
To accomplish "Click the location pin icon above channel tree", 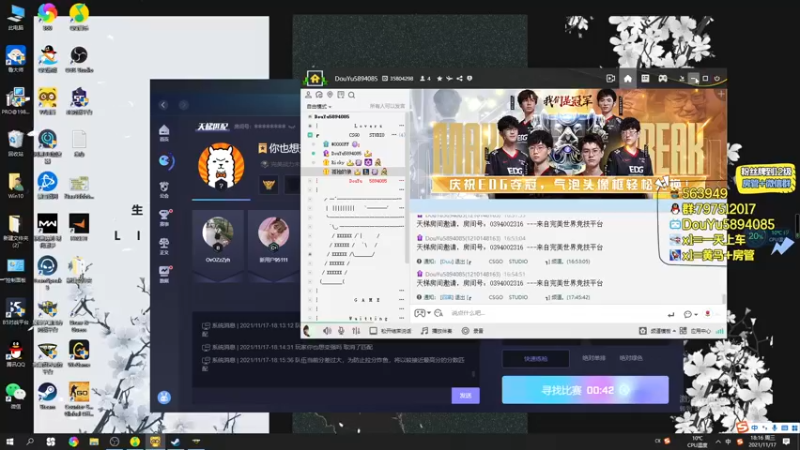I will point(330,95).
